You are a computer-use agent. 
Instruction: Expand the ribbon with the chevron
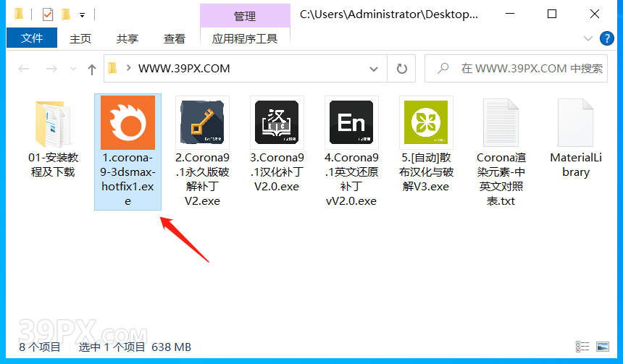tap(588, 38)
